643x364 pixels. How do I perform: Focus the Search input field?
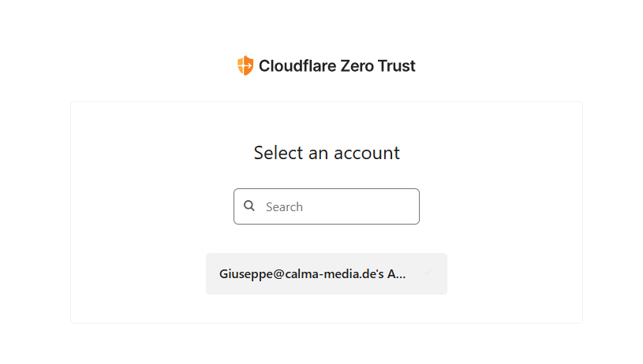tap(327, 206)
